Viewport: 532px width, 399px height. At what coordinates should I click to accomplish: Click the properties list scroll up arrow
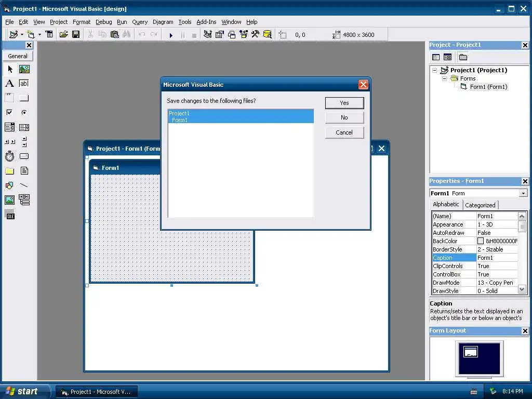522,216
